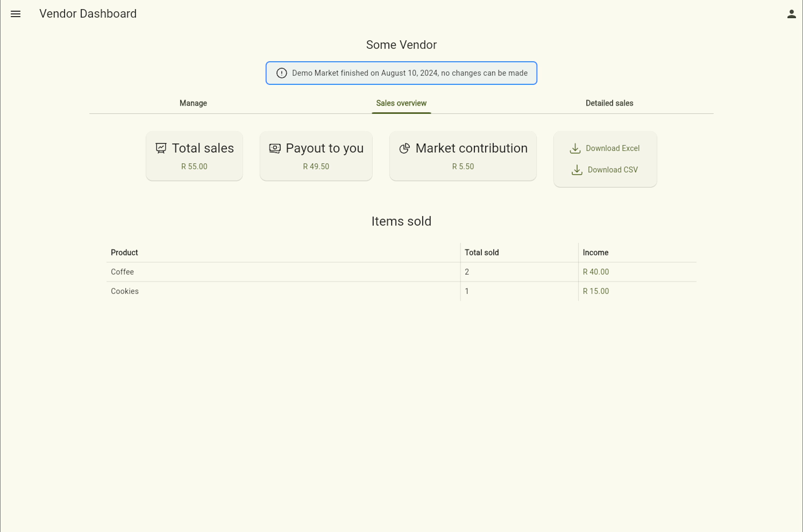Click the Download CSV arrow icon
Viewport: 803px width, 532px height.
[x=577, y=170]
